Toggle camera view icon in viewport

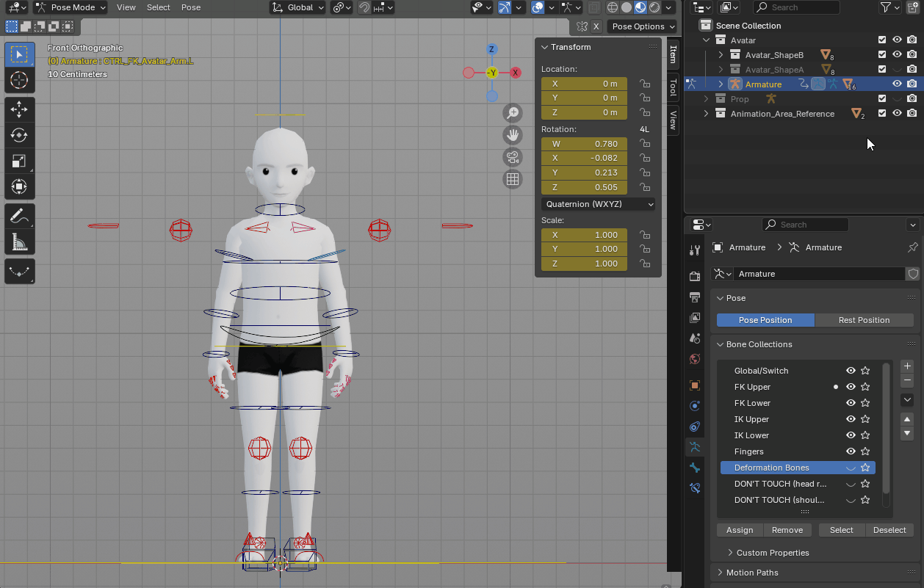click(x=513, y=157)
